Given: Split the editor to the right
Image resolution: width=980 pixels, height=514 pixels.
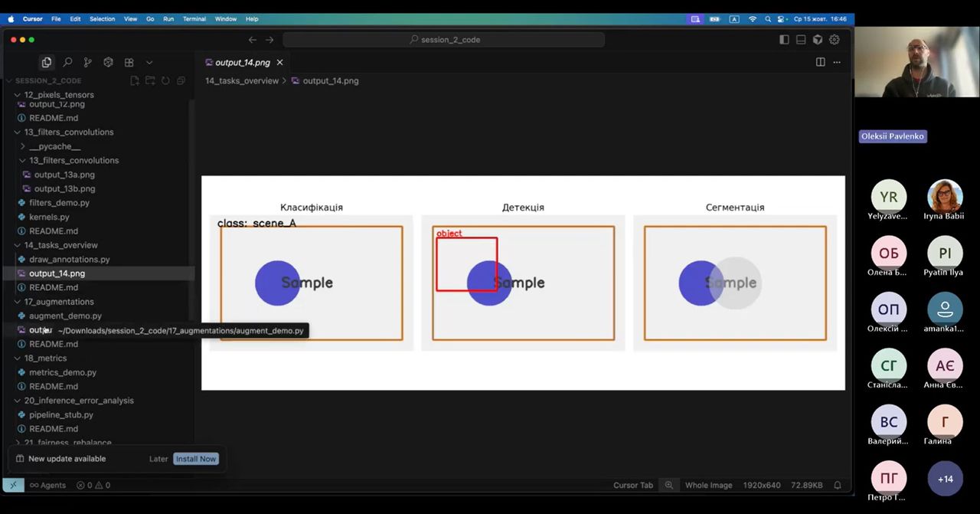Looking at the screenshot, I should pos(820,62).
